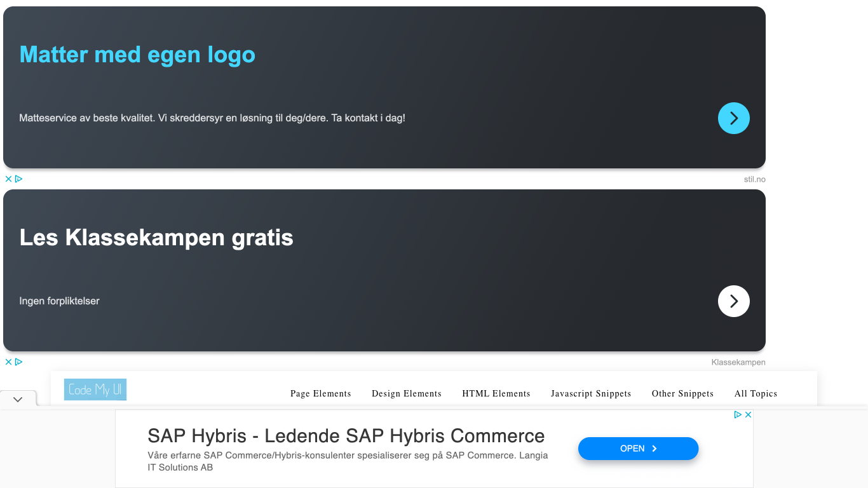Image resolution: width=868 pixels, height=488 pixels.
Task: Click the Våre erfarne SAP Commerce description text
Action: pos(348,461)
